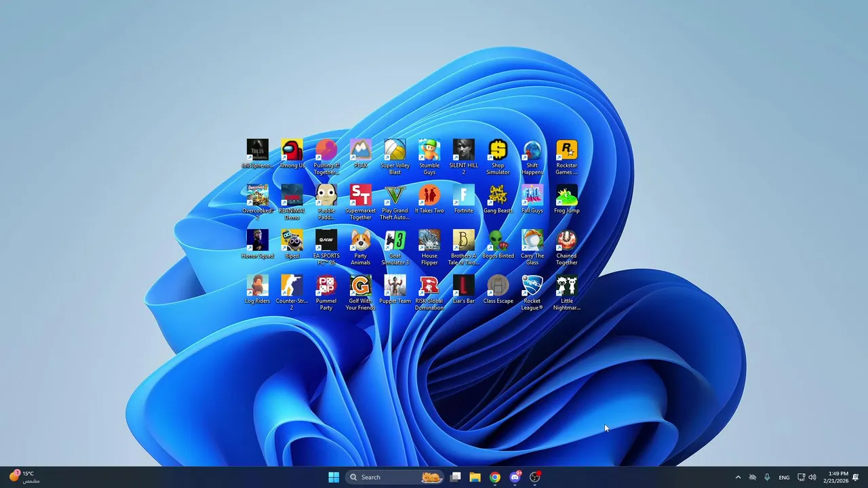
Task: Select the Overcooked! 2 shortcut
Action: [258, 202]
